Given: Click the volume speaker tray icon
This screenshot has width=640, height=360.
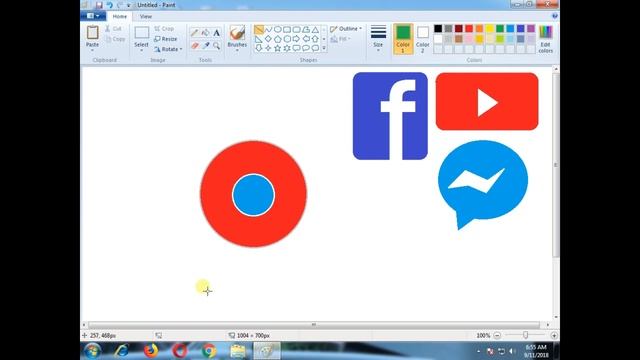Looking at the screenshot, I should tap(512, 351).
